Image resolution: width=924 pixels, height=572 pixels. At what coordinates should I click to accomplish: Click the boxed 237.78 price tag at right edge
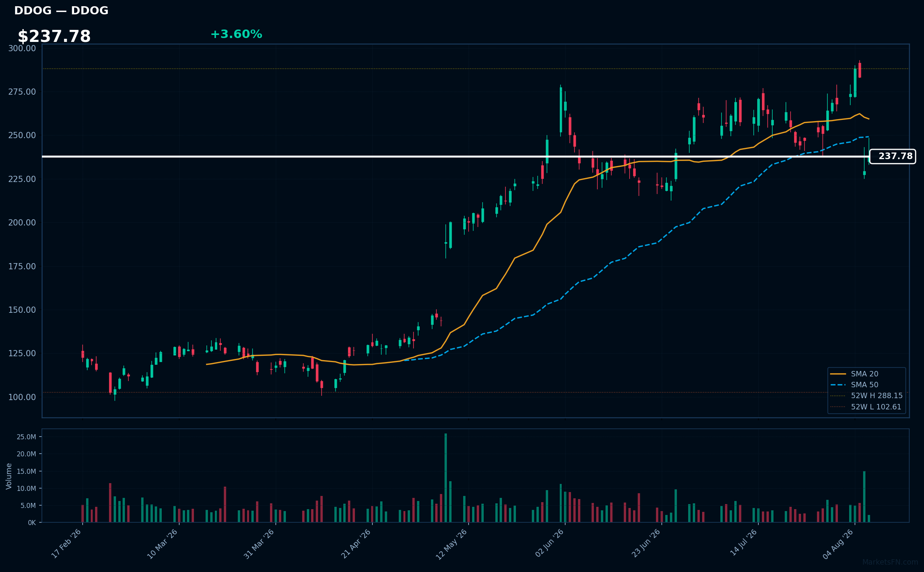[x=893, y=156]
